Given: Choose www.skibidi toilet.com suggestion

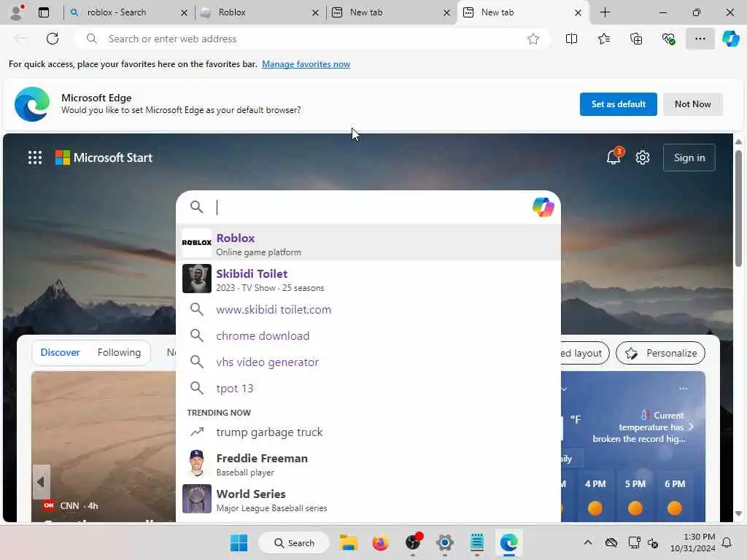Looking at the screenshot, I should point(368,309).
